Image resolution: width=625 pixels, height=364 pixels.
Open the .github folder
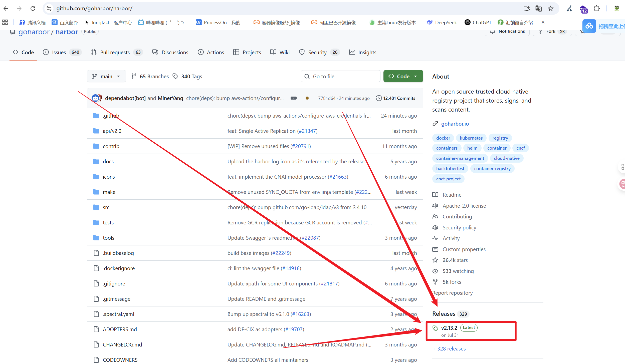(111, 116)
